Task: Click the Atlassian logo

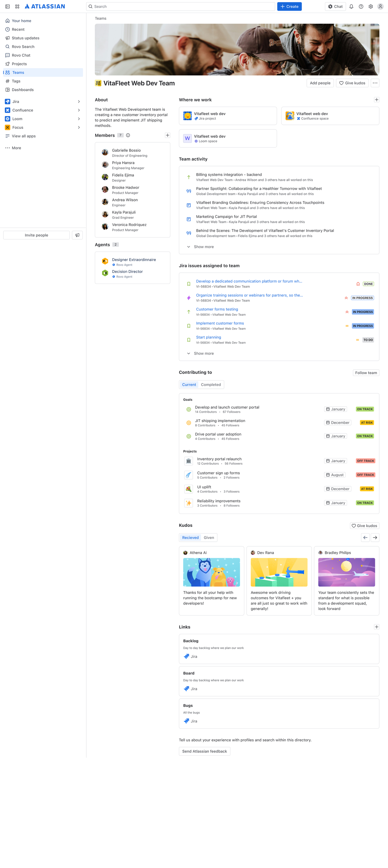Action: tap(45, 6)
